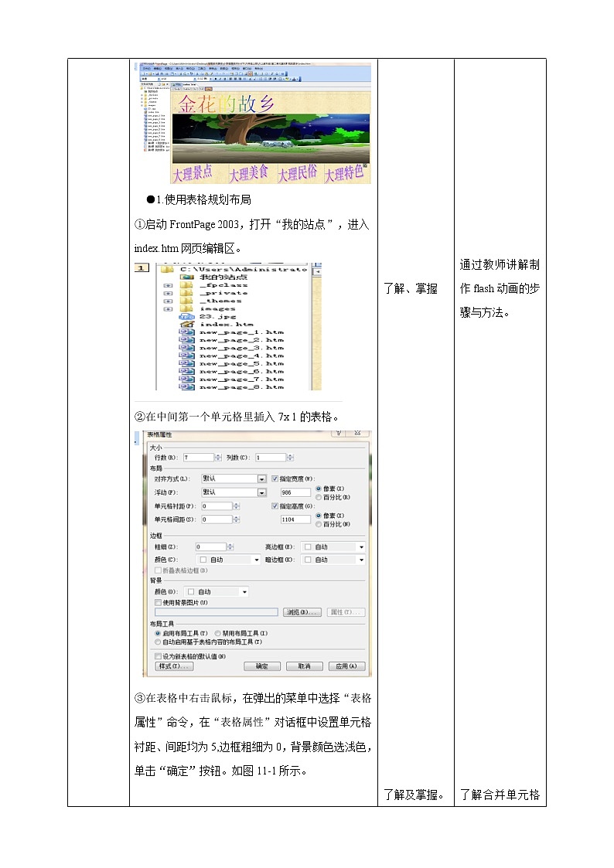Open the 暗边框 dark border color dropdown
Viewport: 614px width, 868px height.
(x=362, y=560)
